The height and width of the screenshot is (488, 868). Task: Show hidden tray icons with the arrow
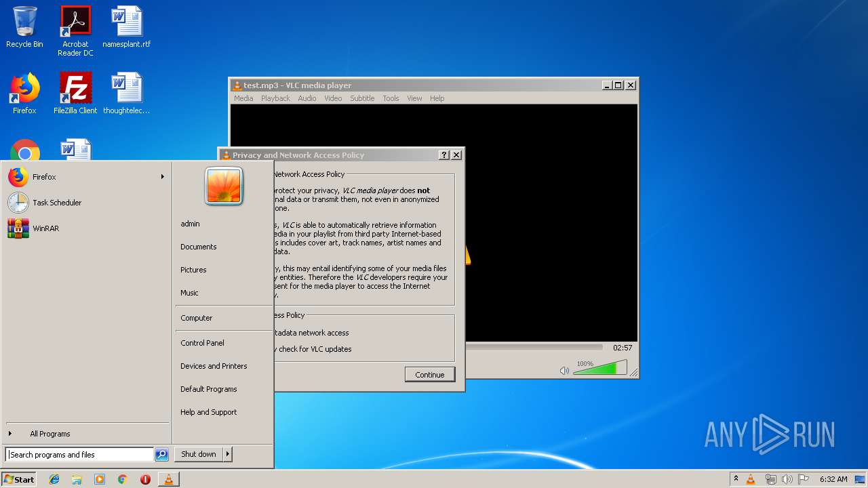[736, 479]
